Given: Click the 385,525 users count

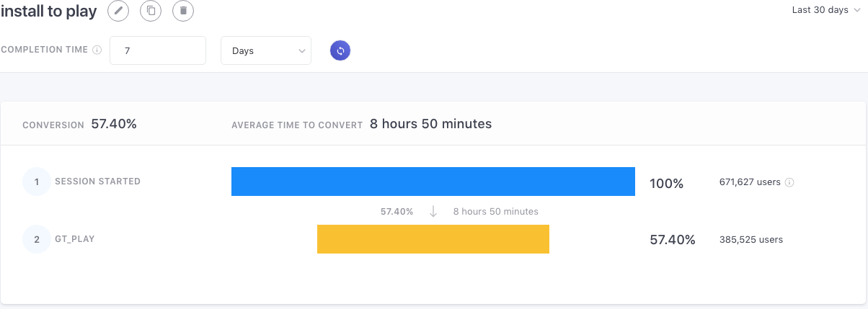Looking at the screenshot, I should click(750, 240).
